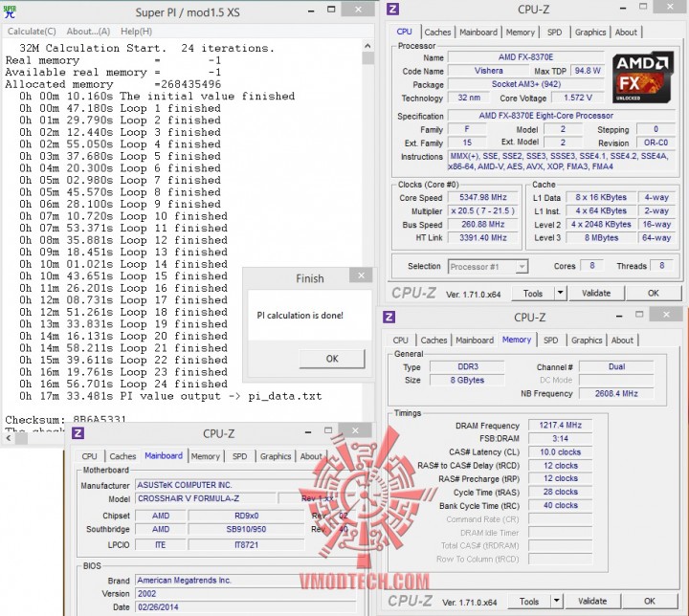Click the CPU-Z Z icon in Mainboard window
This screenshot has height=616, width=689.
pyautogui.click(x=78, y=433)
